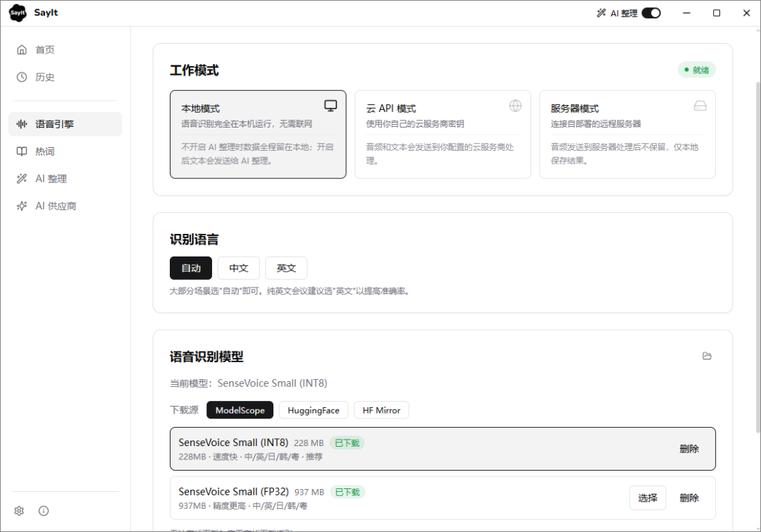Click the 识别语言 heading
Image resolution: width=761 pixels, height=532 pixels.
[x=194, y=240]
